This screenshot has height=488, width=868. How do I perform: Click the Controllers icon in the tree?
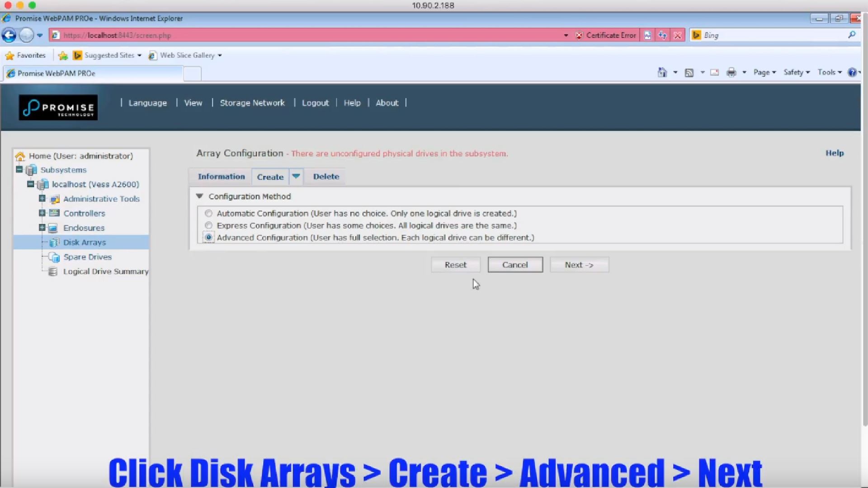coord(54,213)
